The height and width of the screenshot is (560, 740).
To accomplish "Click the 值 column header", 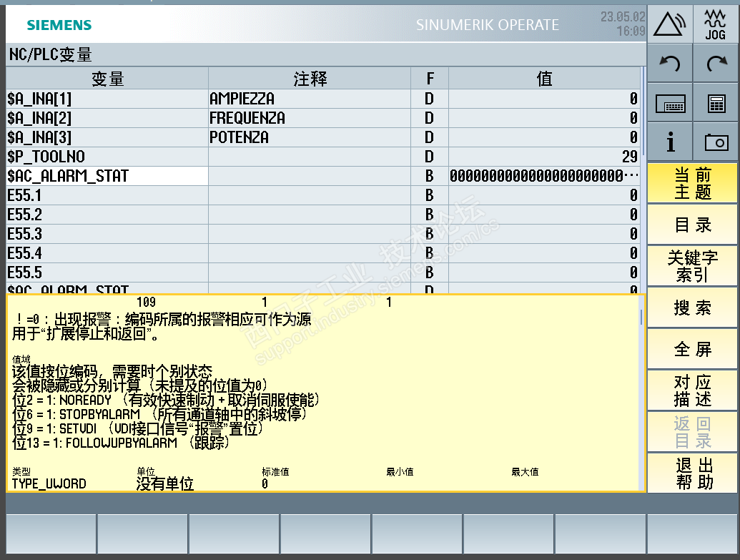I will tap(545, 79).
